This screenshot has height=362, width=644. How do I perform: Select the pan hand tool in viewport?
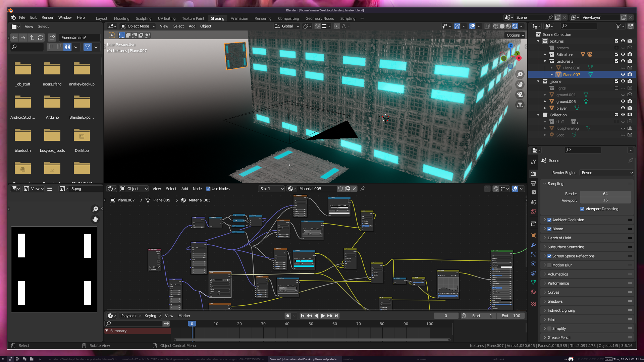pyautogui.click(x=520, y=84)
